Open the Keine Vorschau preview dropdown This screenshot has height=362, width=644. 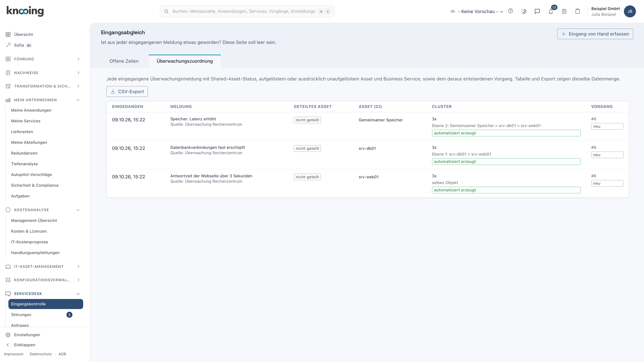pyautogui.click(x=477, y=11)
